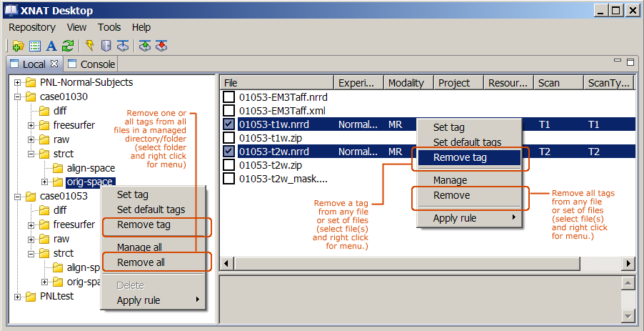This screenshot has width=644, height=331.
Task: Tick the 01053-t2w.zip file checkbox
Action: pyautogui.click(x=228, y=165)
